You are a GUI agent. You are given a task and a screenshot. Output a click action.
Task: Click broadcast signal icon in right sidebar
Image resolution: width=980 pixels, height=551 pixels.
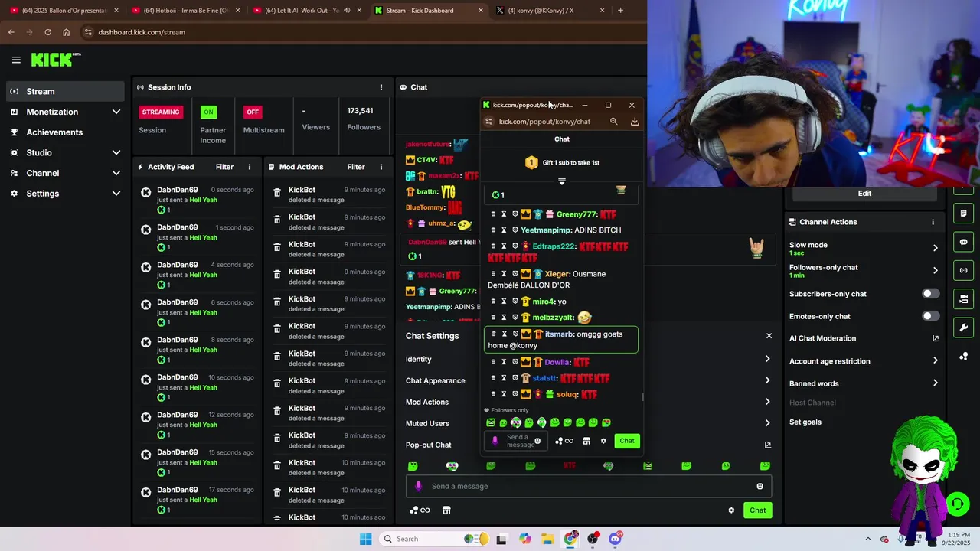pyautogui.click(x=964, y=270)
